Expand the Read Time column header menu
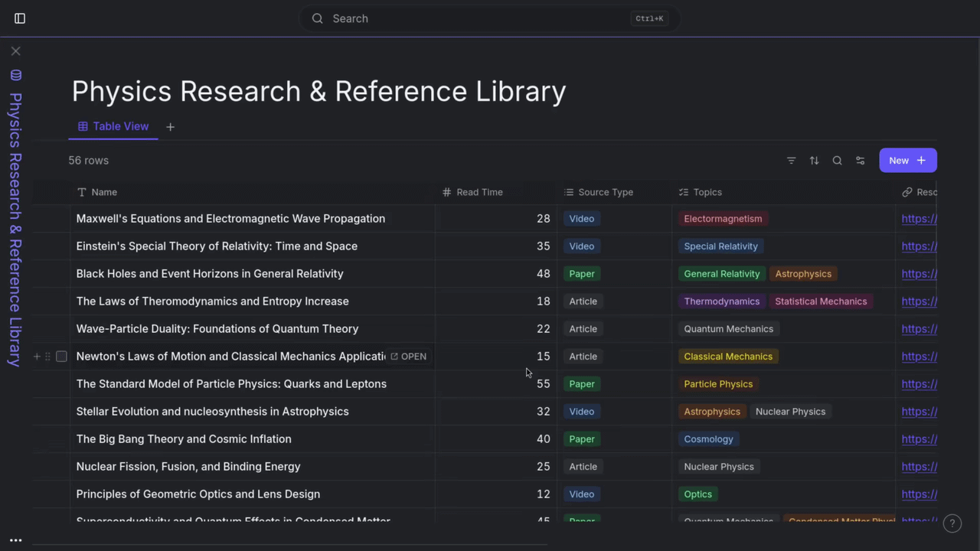The height and width of the screenshot is (551, 980). [496, 192]
